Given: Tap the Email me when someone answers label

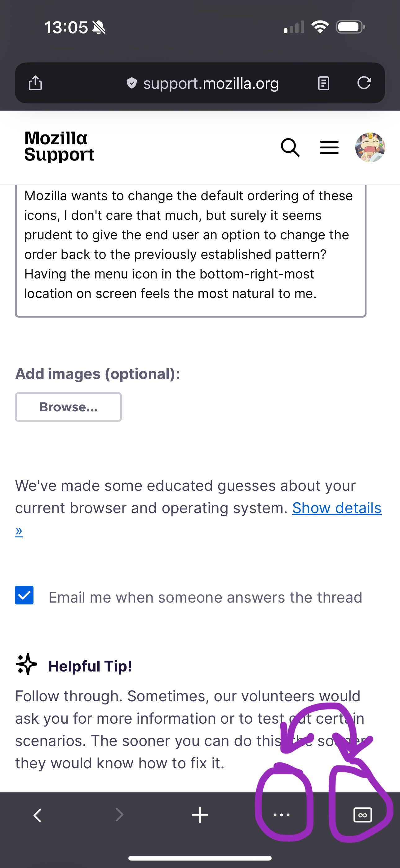Looking at the screenshot, I should 205,597.
